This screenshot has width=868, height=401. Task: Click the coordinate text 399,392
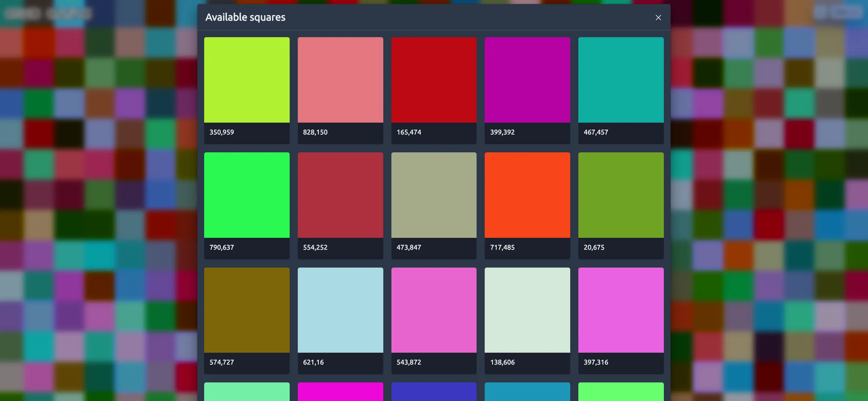point(502,132)
